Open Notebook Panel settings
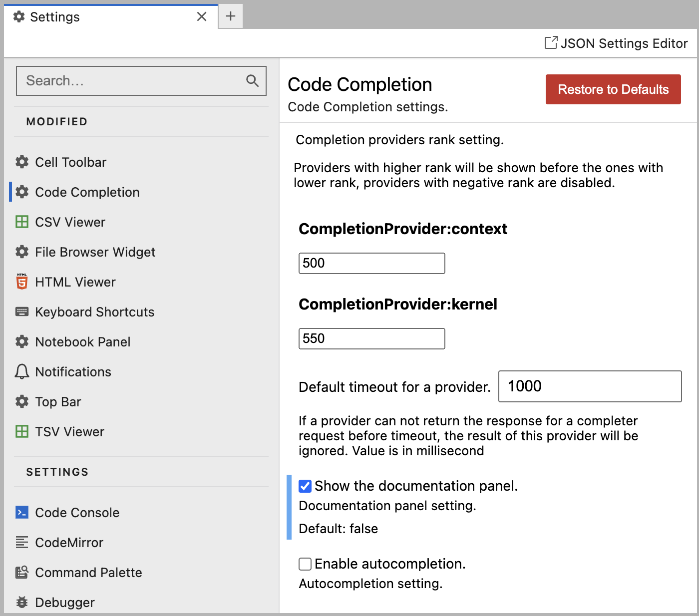699x616 pixels. click(83, 342)
